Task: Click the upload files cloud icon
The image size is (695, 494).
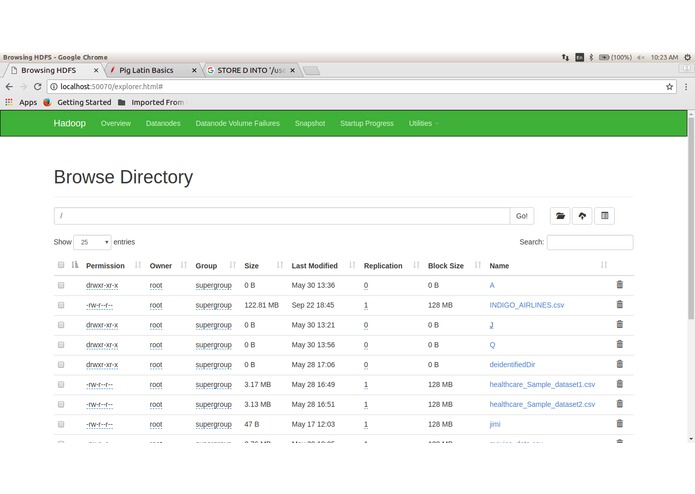Action: (x=582, y=216)
